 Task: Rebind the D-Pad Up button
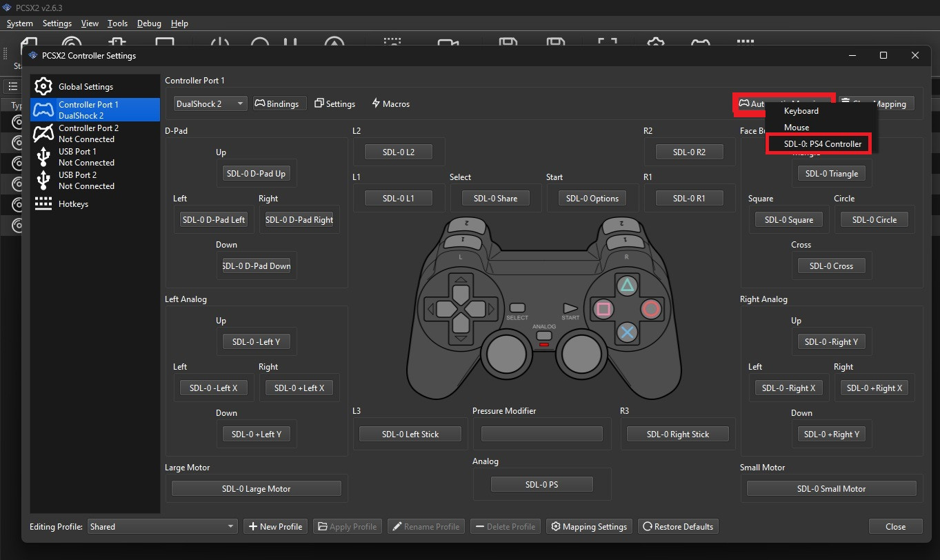click(256, 174)
